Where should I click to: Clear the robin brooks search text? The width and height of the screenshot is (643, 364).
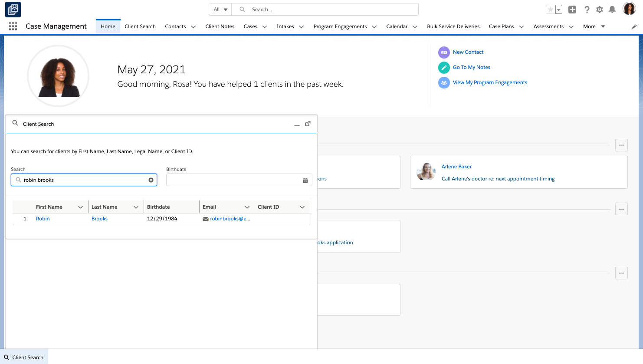tap(151, 180)
